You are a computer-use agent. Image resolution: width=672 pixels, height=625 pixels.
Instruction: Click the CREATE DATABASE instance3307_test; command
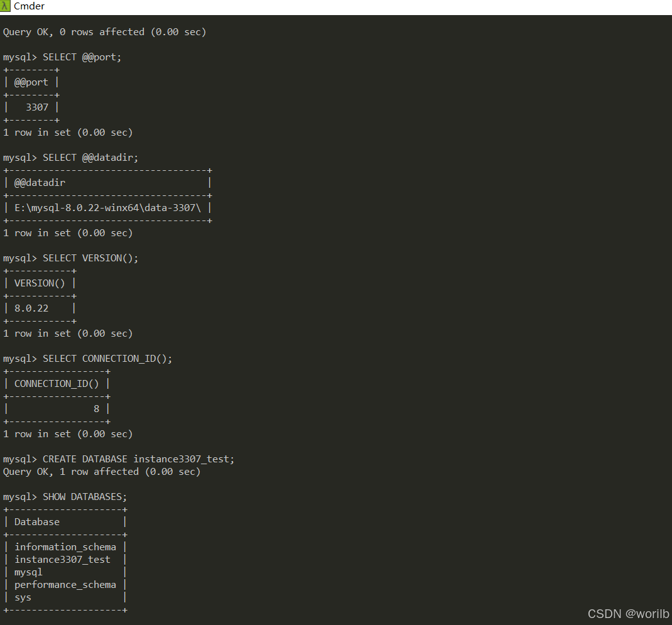coord(119,459)
